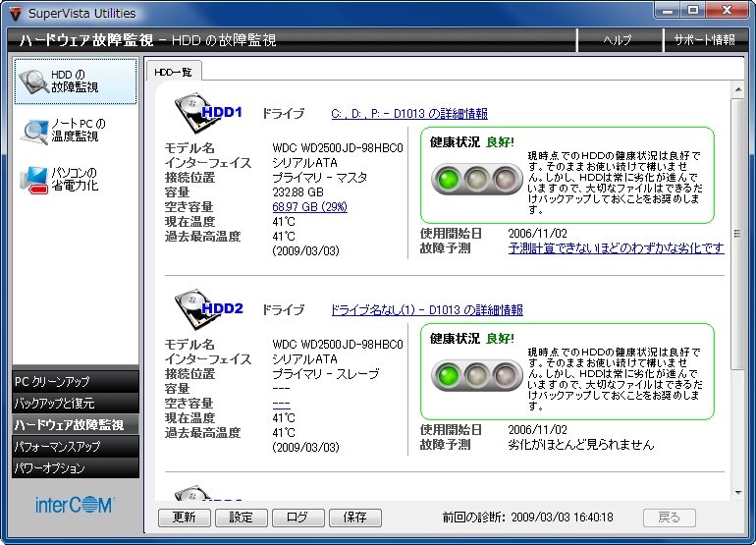This screenshot has width=756, height=545.
Task: Click the SuperVista title bar logo
Action: (16, 13)
